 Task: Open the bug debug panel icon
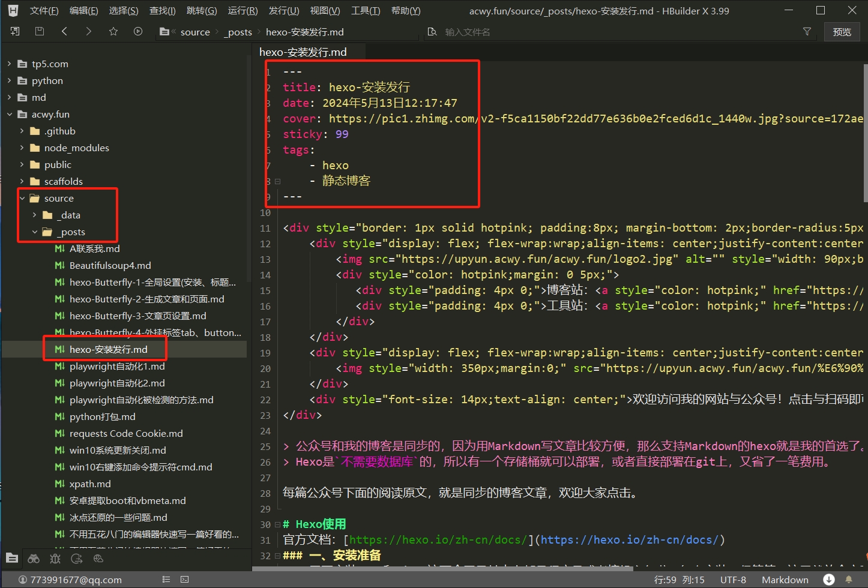[55, 559]
